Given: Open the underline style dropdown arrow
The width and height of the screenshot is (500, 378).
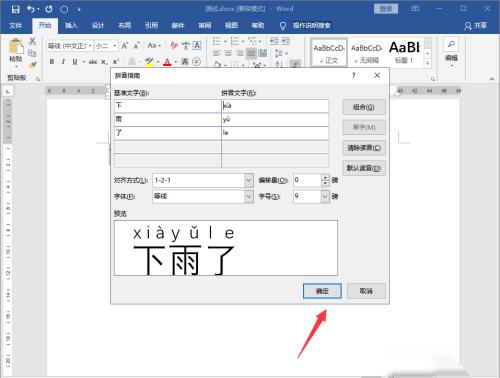Looking at the screenshot, I should pos(83,62).
